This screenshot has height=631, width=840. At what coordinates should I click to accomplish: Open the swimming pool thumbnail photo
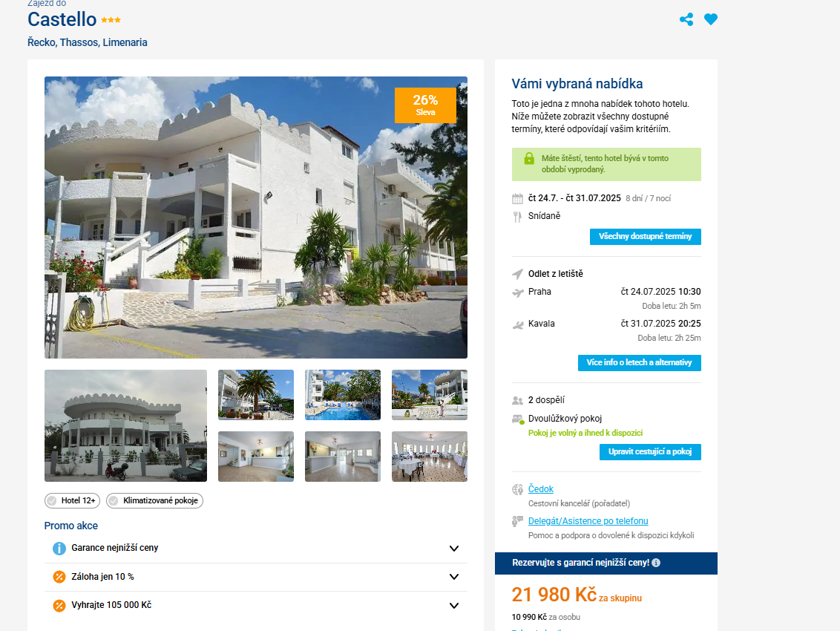click(343, 395)
